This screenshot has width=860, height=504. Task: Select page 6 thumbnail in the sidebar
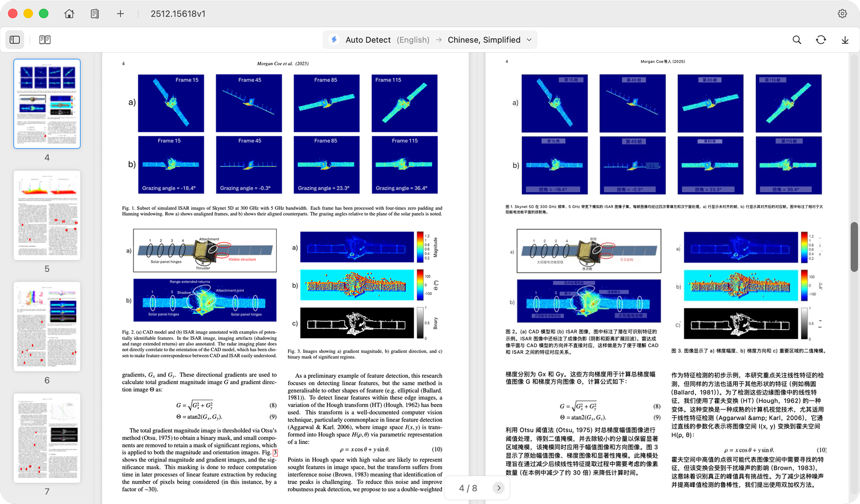pos(47,327)
